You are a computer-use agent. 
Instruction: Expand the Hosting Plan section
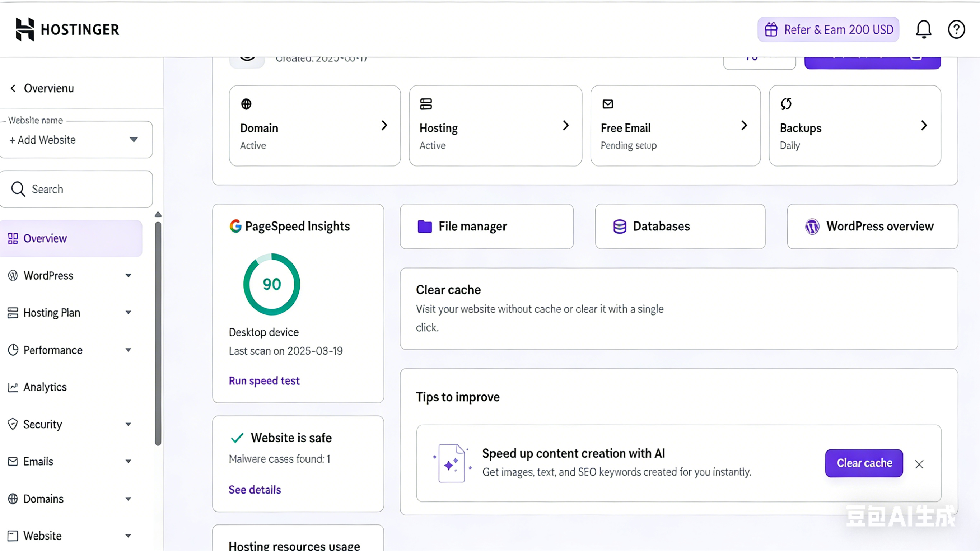128,312
